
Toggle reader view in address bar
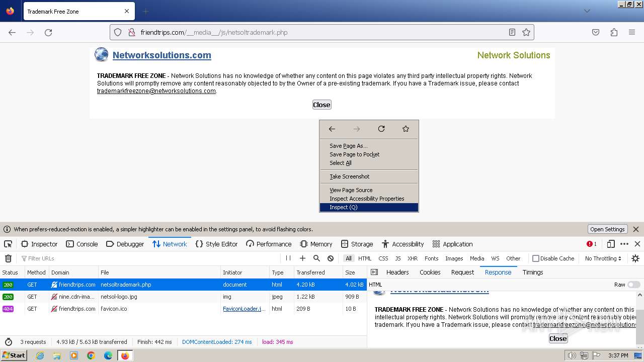tap(512, 32)
